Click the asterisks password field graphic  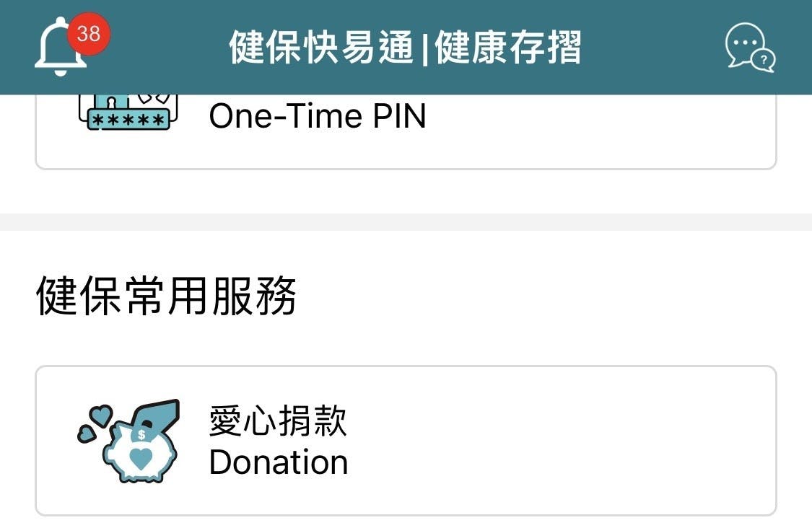[128, 120]
